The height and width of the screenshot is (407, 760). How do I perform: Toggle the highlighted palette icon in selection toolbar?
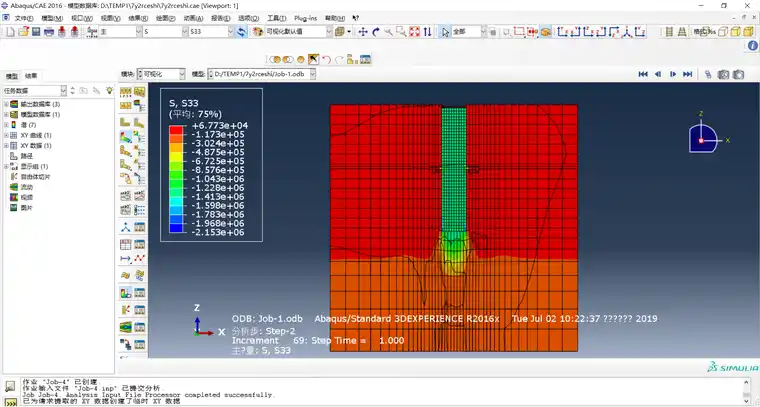coord(546,32)
